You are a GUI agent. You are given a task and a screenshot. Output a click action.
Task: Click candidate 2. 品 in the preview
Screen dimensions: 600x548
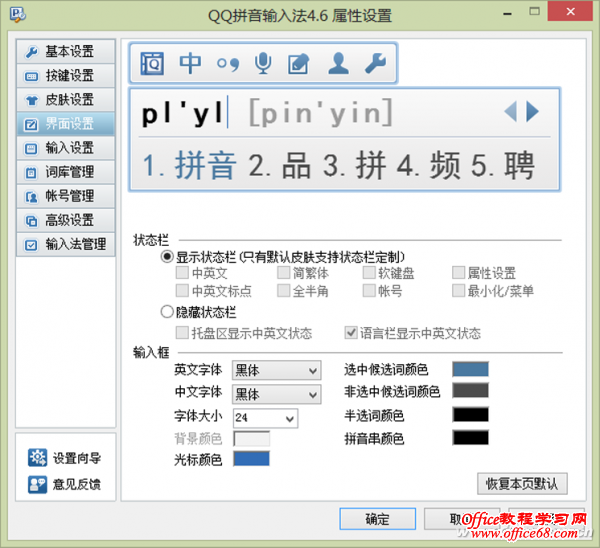point(280,166)
